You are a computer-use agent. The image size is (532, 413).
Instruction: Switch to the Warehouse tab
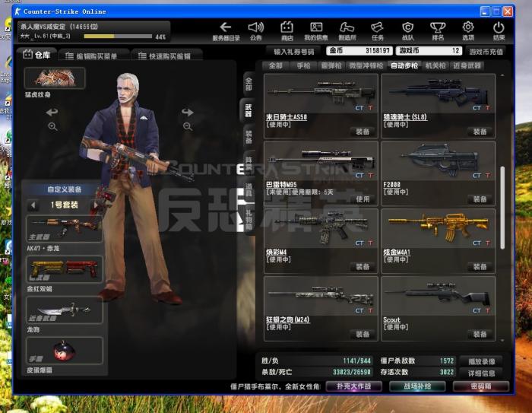[x=37, y=55]
